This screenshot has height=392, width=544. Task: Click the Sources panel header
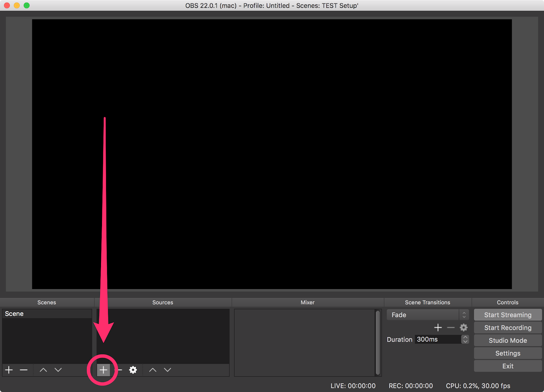coord(163,302)
